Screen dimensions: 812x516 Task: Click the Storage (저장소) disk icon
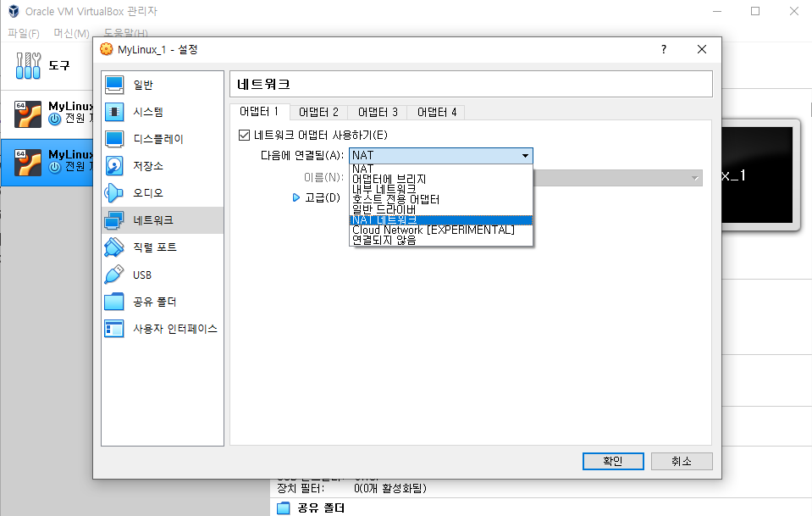pos(114,166)
